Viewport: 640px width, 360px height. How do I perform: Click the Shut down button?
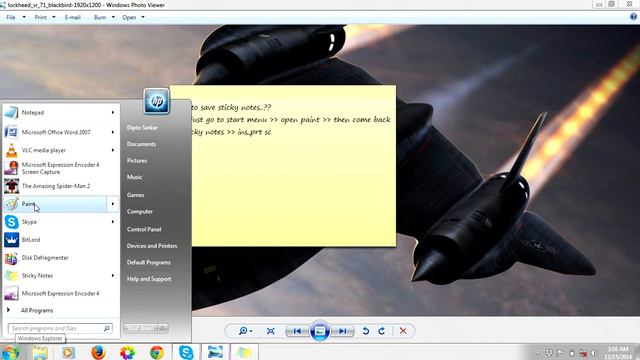pos(141,328)
